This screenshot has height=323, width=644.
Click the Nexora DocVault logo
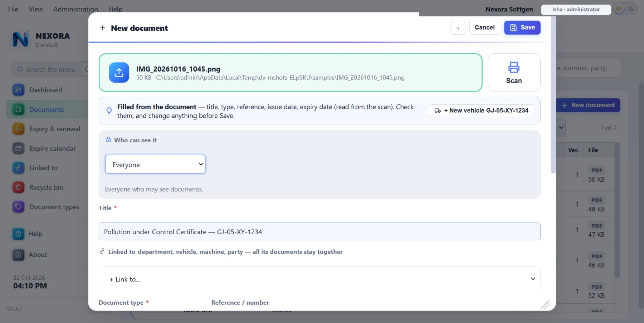(x=21, y=39)
